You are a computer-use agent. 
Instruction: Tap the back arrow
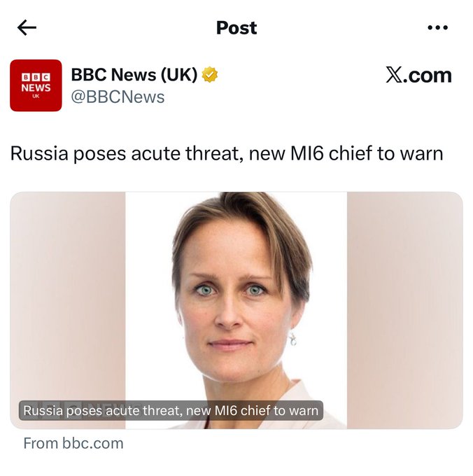(x=27, y=27)
